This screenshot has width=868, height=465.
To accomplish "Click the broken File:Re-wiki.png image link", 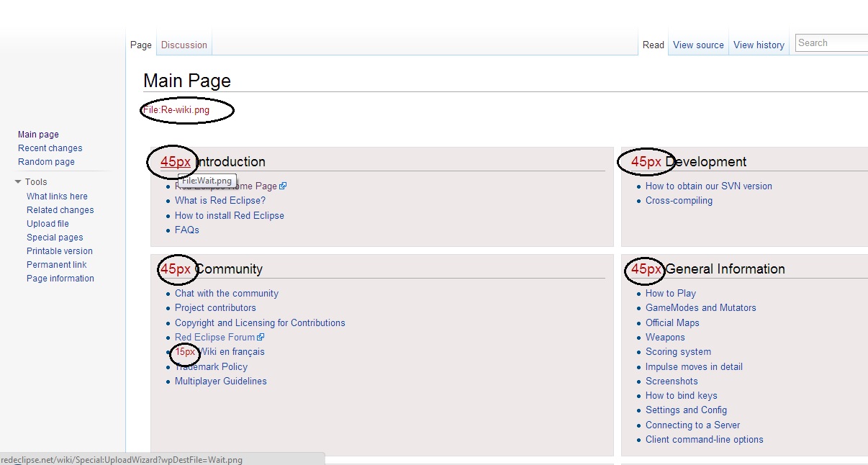I will click(176, 110).
